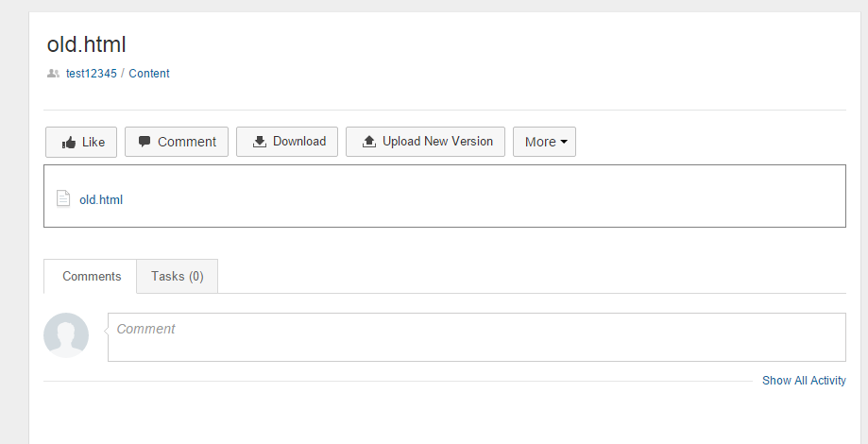Click the download arrow icon
The width and height of the screenshot is (868, 444).
260,142
